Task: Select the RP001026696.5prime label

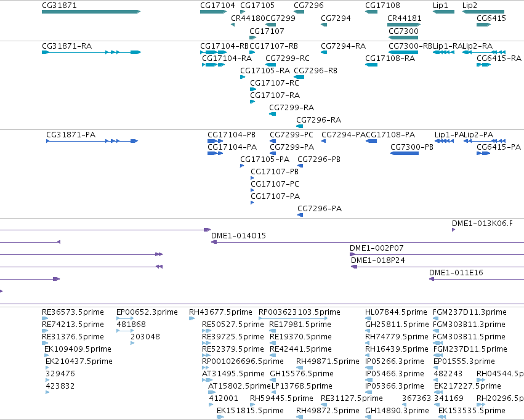Action: (x=243, y=361)
